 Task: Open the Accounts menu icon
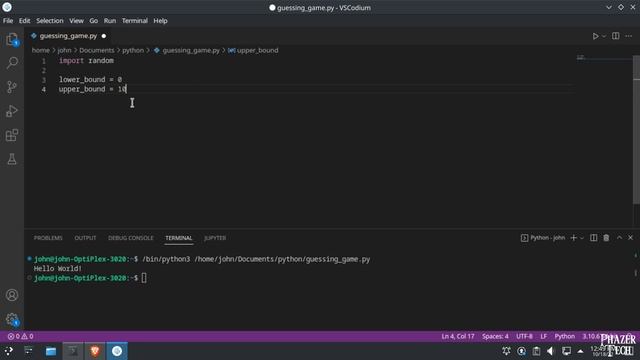pos(12,295)
